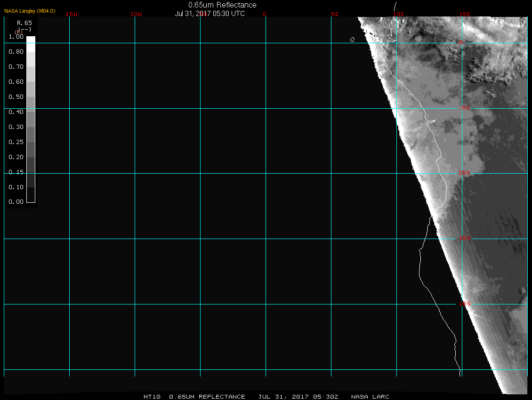
Task: Click the 0 longitude label at top
Action: (x=265, y=14)
